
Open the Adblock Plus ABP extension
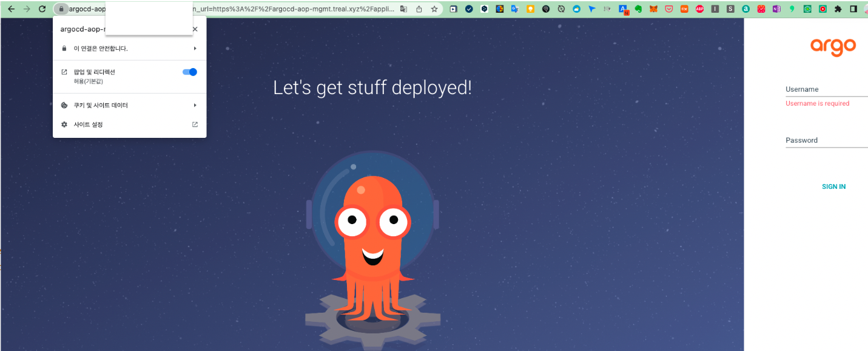click(699, 9)
